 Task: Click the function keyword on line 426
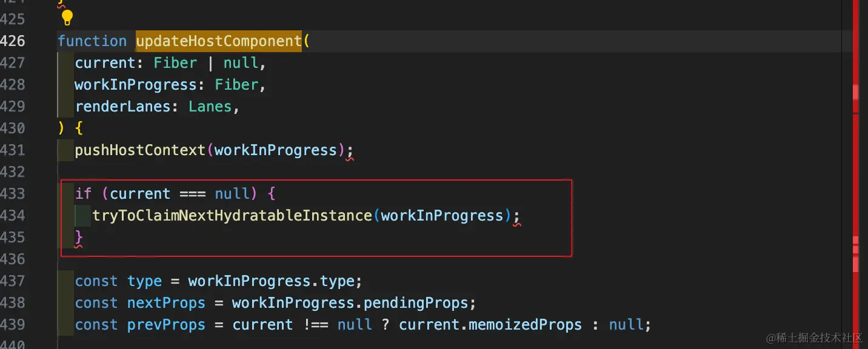(x=92, y=41)
